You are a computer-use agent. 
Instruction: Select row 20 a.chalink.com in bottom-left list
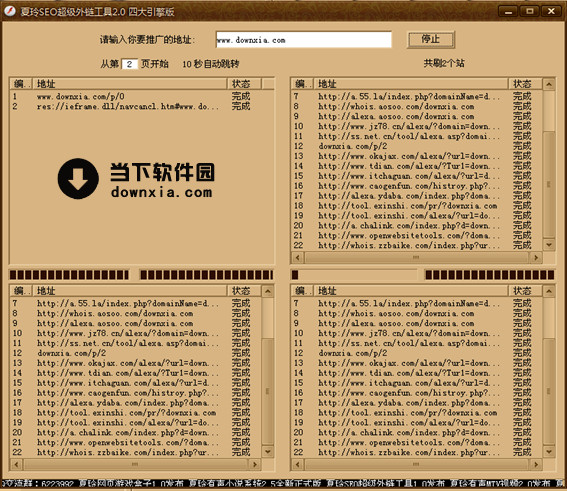coord(135,432)
